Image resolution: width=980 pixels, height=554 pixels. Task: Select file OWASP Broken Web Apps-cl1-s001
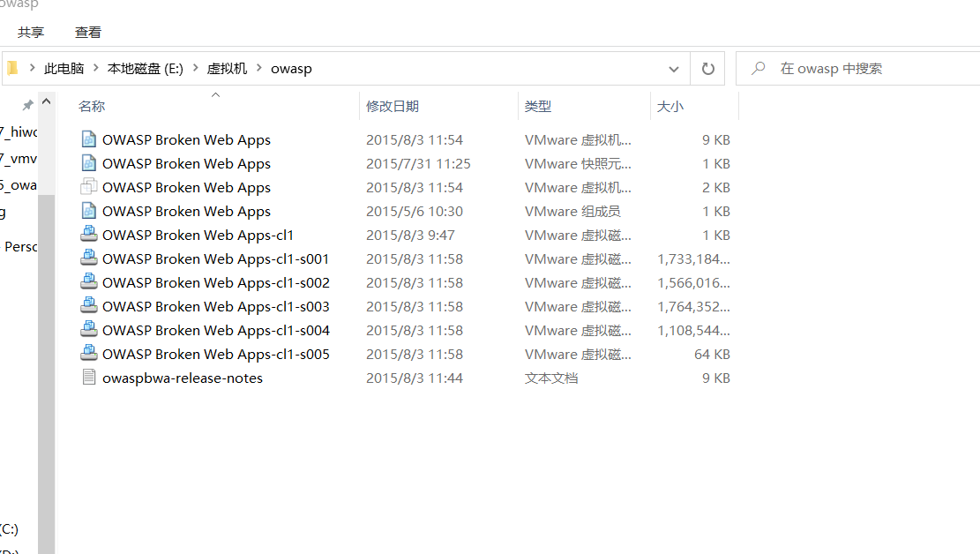coord(215,258)
